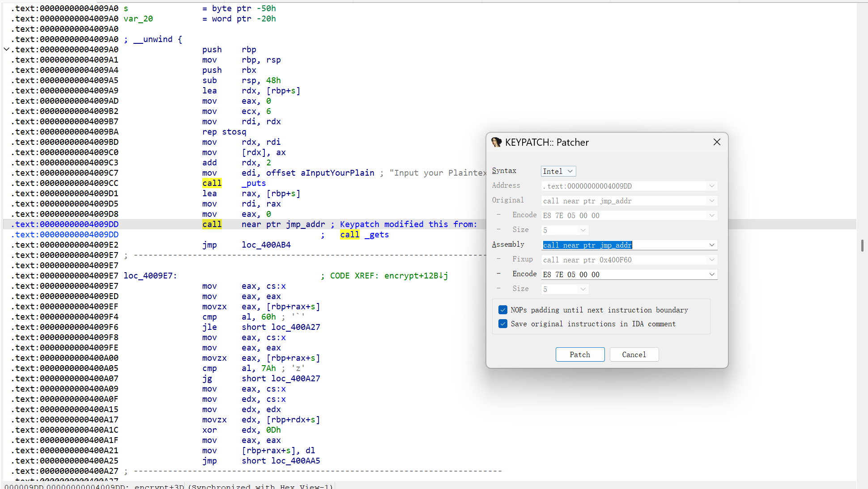This screenshot has height=489, width=868.
Task: Expand the Assembly field dropdown arrow
Action: tap(711, 245)
